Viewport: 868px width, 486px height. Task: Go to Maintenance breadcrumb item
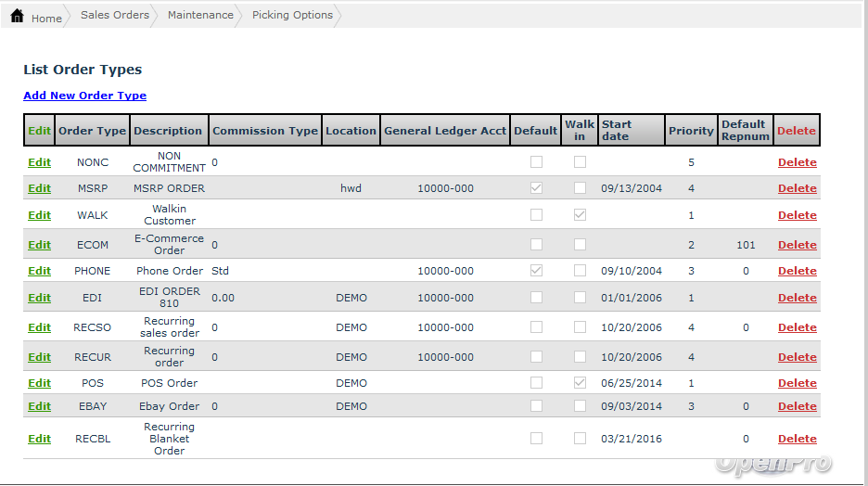coord(200,16)
